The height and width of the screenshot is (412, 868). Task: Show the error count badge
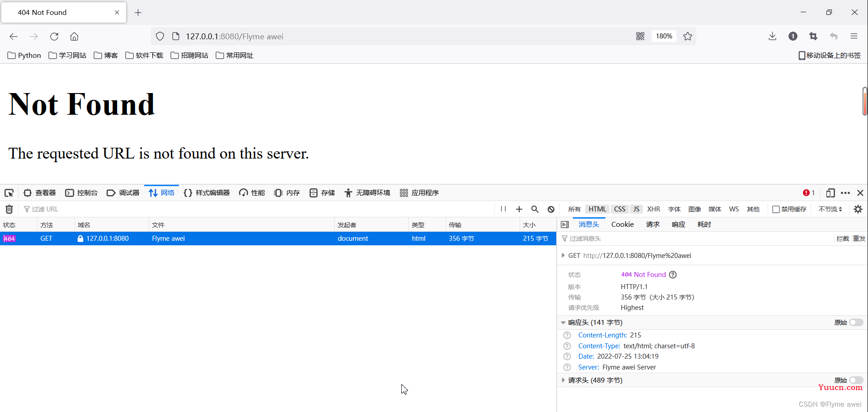[809, 193]
